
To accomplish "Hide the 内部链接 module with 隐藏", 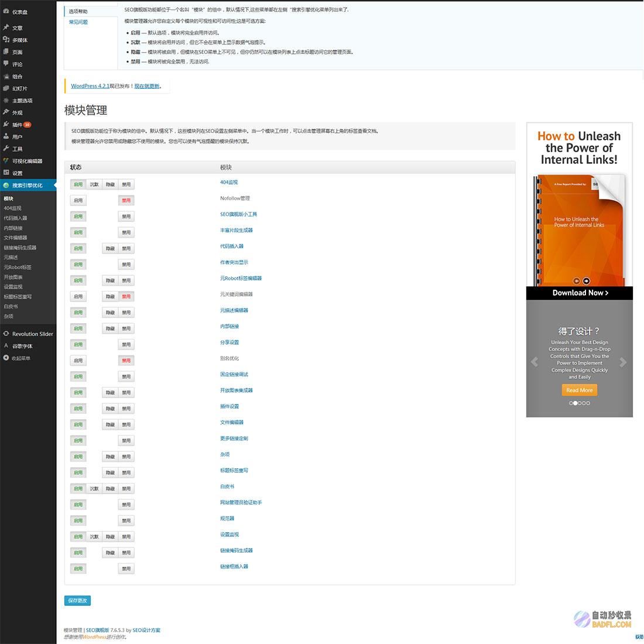I will (110, 328).
